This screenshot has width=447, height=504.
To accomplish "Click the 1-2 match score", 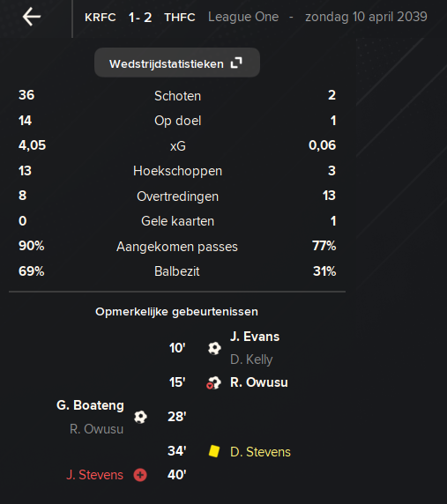I will click(x=140, y=18).
